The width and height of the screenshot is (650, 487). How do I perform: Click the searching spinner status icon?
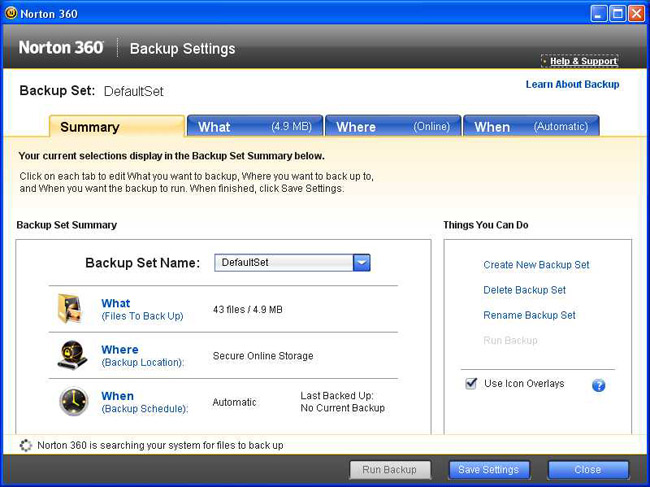(26, 445)
